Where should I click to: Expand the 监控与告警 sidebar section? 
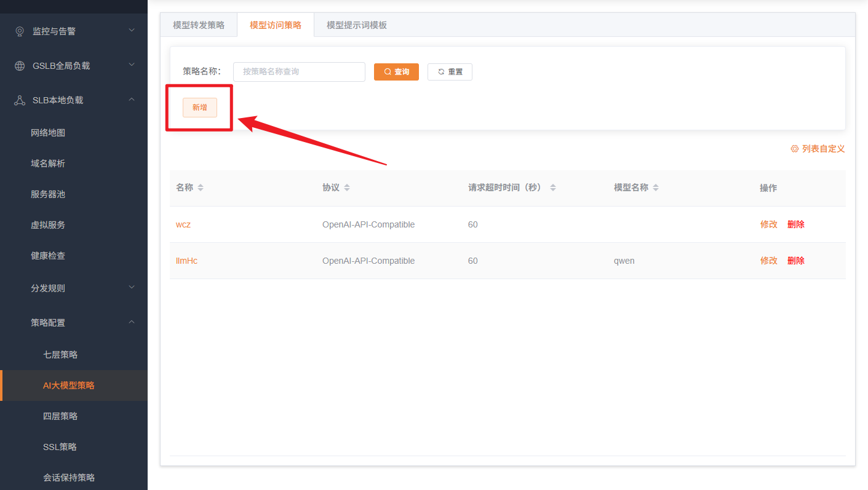(131, 30)
